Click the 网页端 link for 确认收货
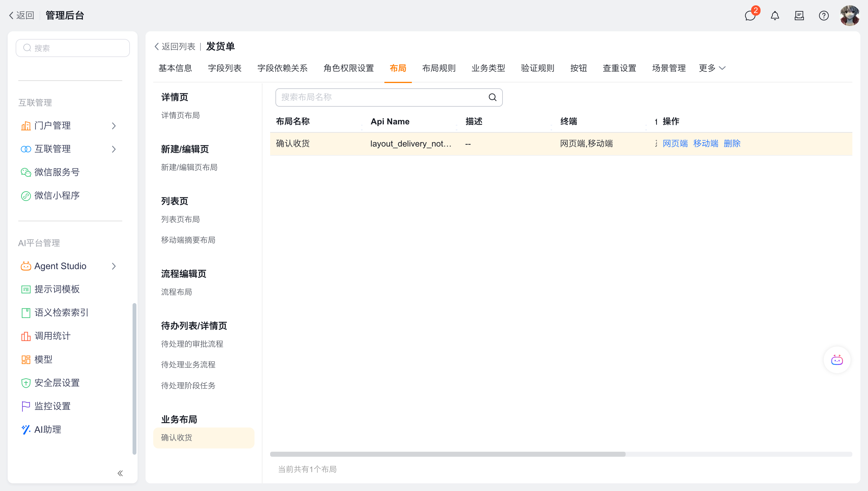Screen dimensions: 868x491 (675, 143)
